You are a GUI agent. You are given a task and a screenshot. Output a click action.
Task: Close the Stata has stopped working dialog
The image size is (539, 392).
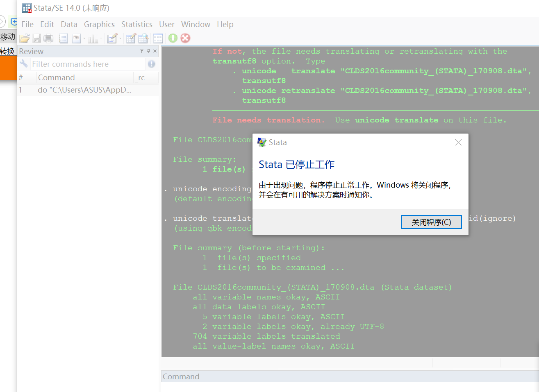tap(458, 143)
